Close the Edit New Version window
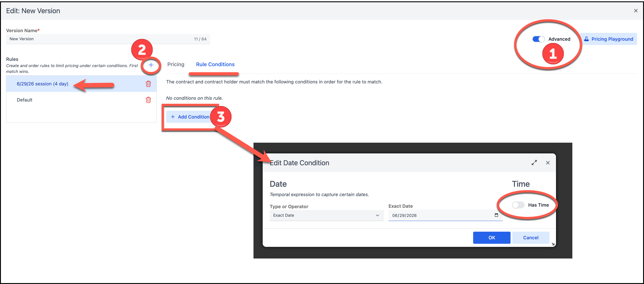Image resolution: width=644 pixels, height=284 pixels. click(x=635, y=11)
